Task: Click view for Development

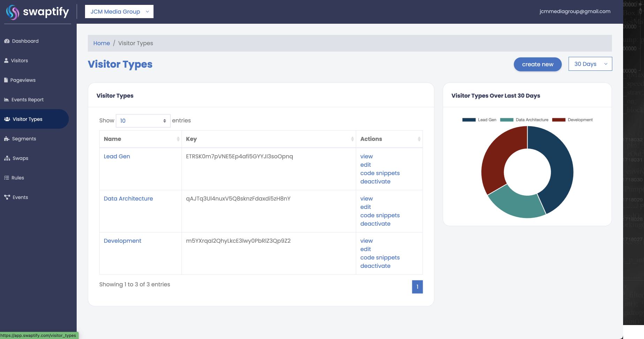Action: (x=367, y=241)
